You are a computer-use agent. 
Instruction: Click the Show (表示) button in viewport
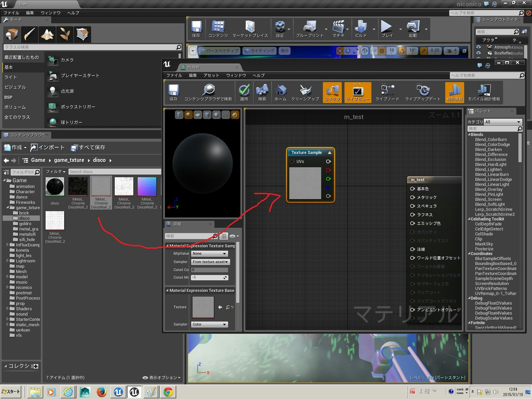click(284, 51)
